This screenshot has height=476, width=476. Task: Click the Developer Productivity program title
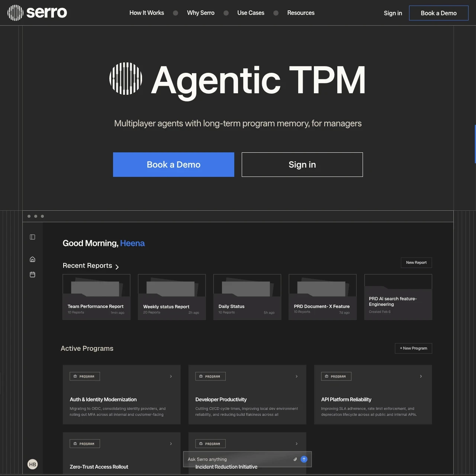click(x=221, y=399)
